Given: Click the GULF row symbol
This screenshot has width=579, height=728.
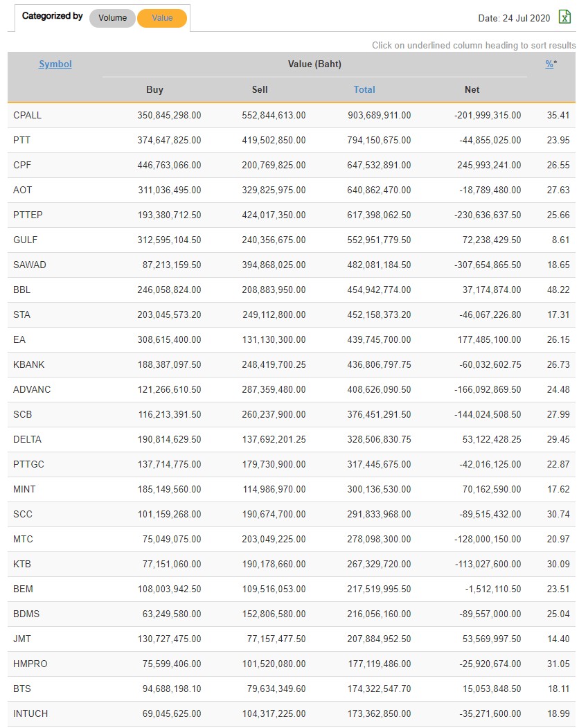Looking at the screenshot, I should (26, 240).
